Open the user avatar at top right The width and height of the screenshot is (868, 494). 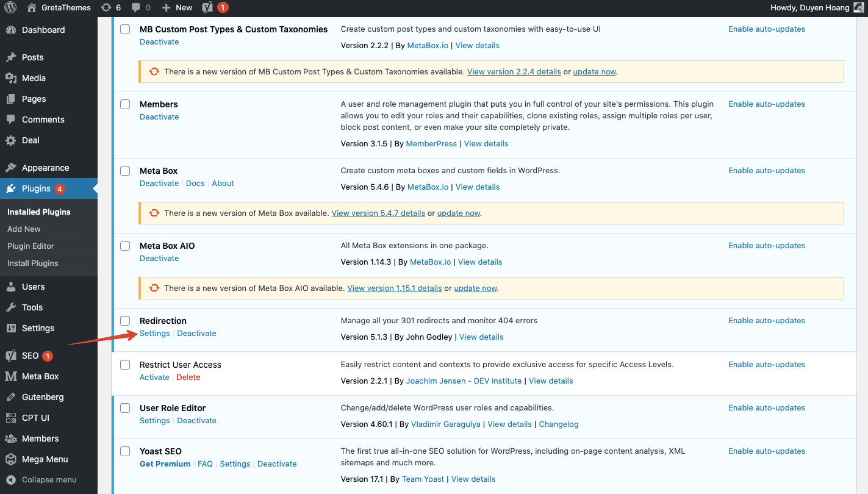(858, 8)
